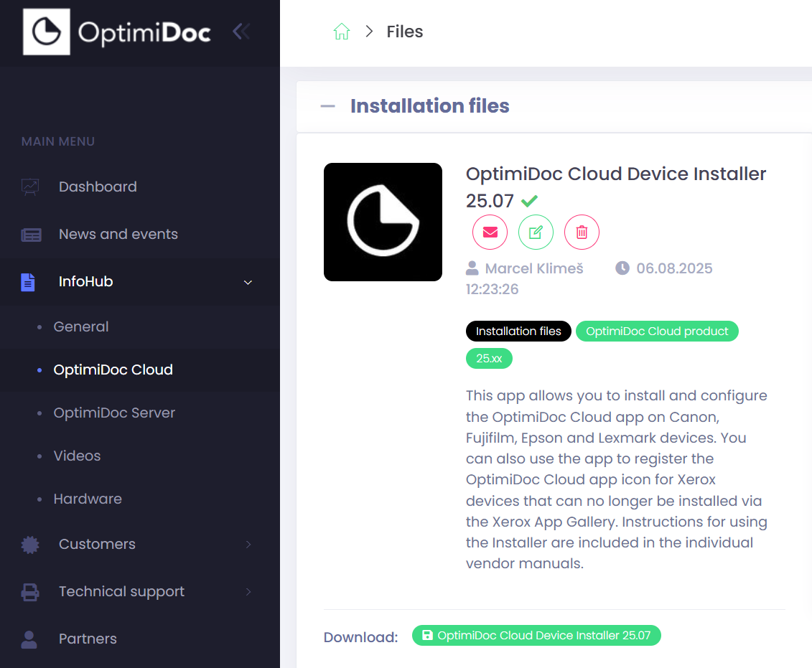The width and height of the screenshot is (812, 668).
Task: Delete file using red trash icon
Action: coord(582,232)
